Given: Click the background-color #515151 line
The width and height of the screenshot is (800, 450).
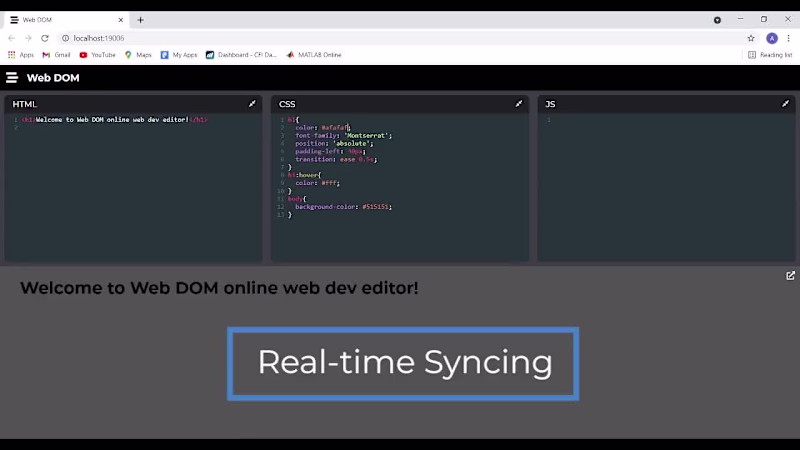Looking at the screenshot, I should point(343,207).
